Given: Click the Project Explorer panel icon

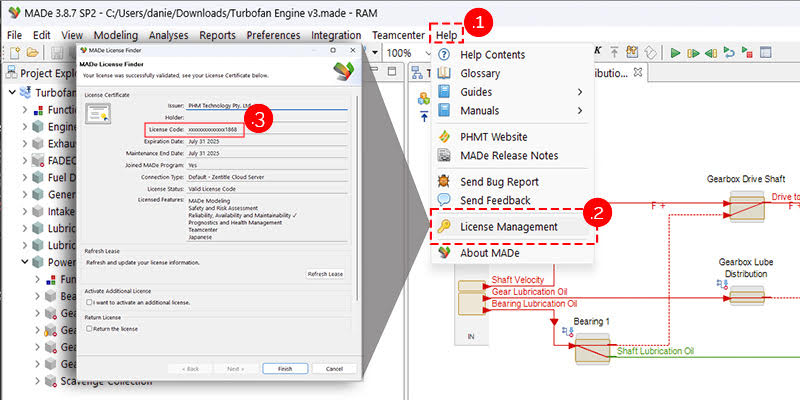Looking at the screenshot, I should [x=10, y=73].
